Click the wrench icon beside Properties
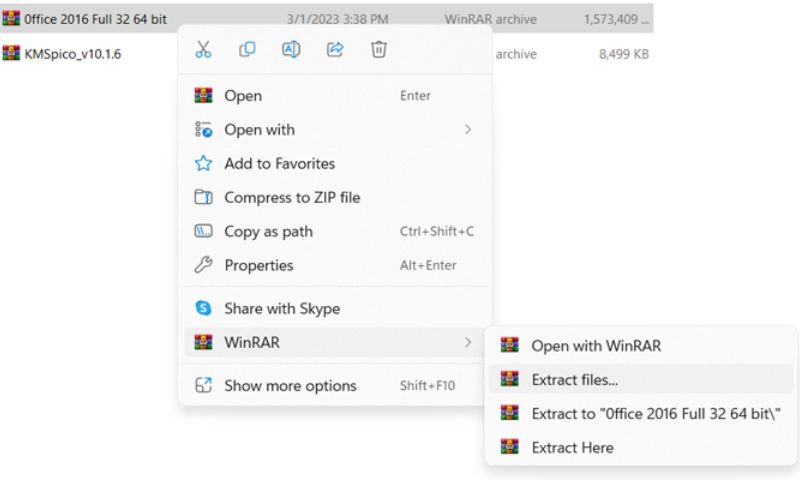The height and width of the screenshot is (480, 800). (203, 265)
